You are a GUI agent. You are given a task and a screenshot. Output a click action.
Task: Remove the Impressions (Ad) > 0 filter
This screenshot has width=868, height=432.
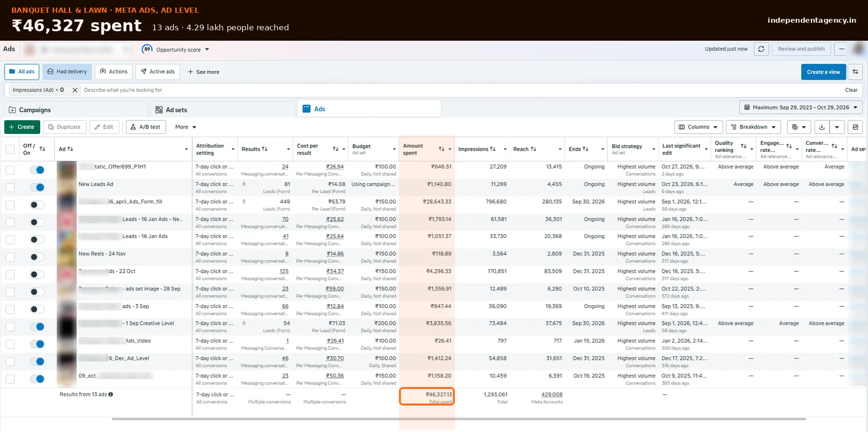pyautogui.click(x=75, y=90)
